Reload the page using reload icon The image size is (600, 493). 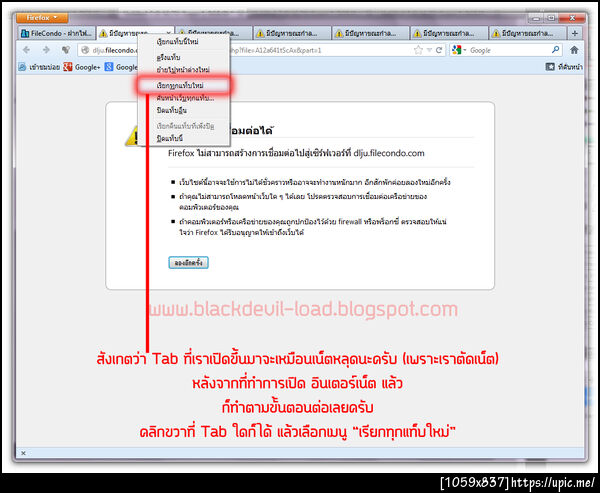pyautogui.click(x=439, y=50)
